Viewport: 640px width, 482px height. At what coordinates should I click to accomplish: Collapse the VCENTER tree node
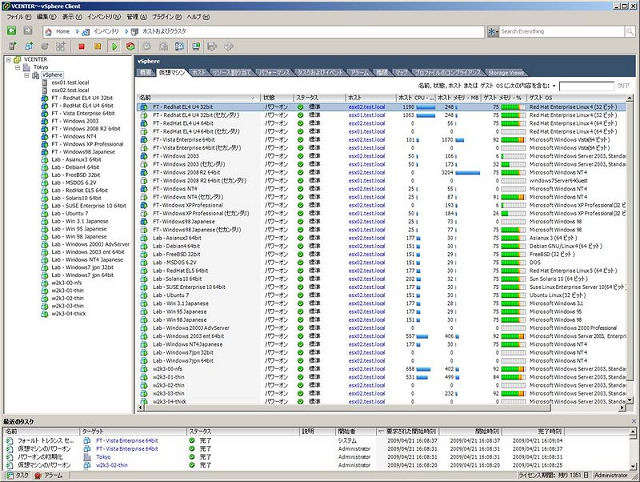coord(9,60)
